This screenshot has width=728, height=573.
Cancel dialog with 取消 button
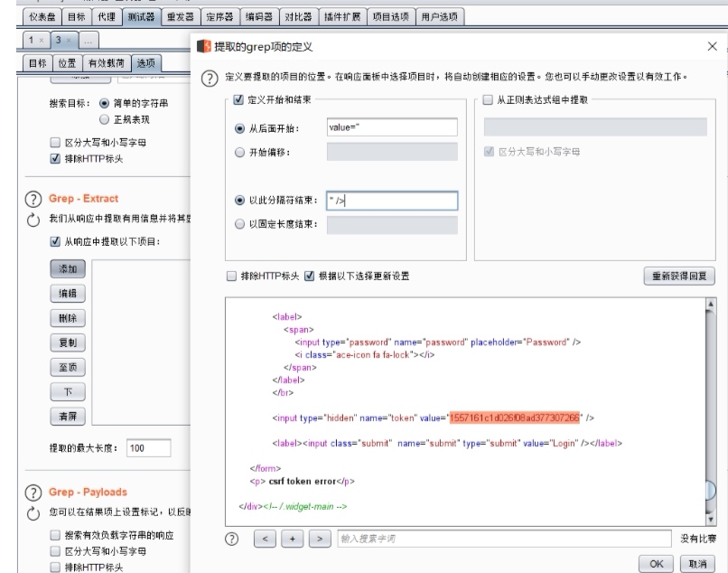pyautogui.click(x=697, y=564)
